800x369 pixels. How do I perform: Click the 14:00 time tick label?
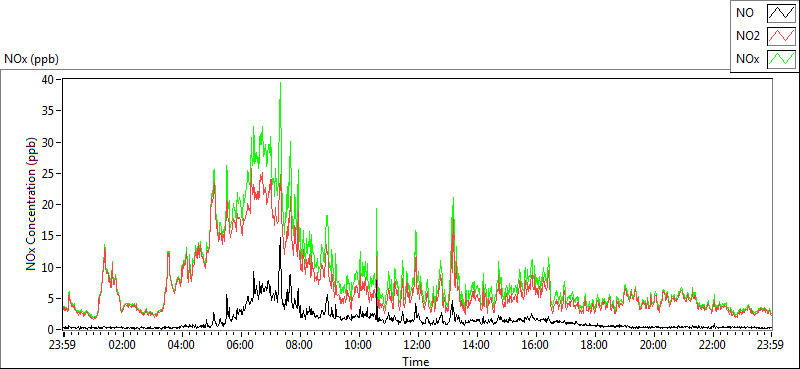pyautogui.click(x=477, y=345)
